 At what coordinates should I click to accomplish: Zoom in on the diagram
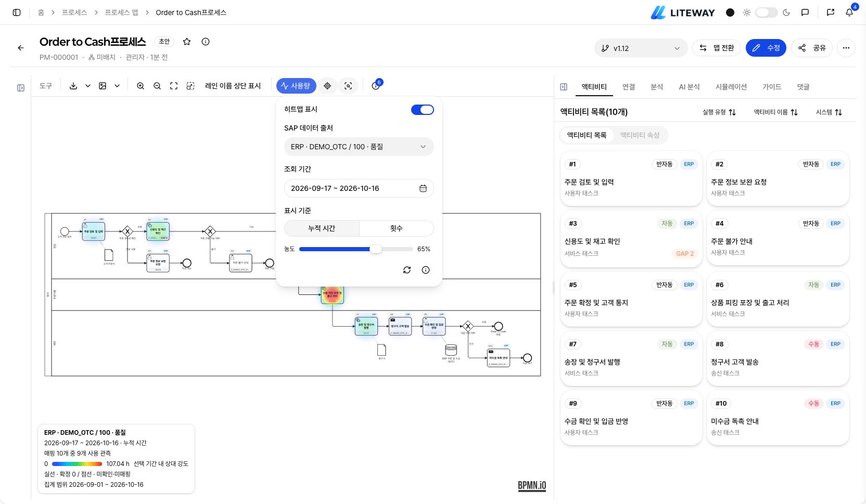point(141,86)
